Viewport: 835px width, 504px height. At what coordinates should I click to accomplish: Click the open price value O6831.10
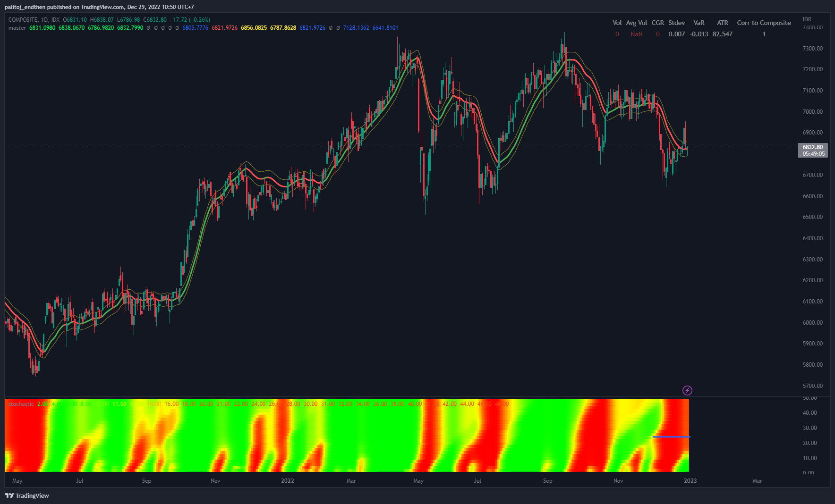point(75,20)
